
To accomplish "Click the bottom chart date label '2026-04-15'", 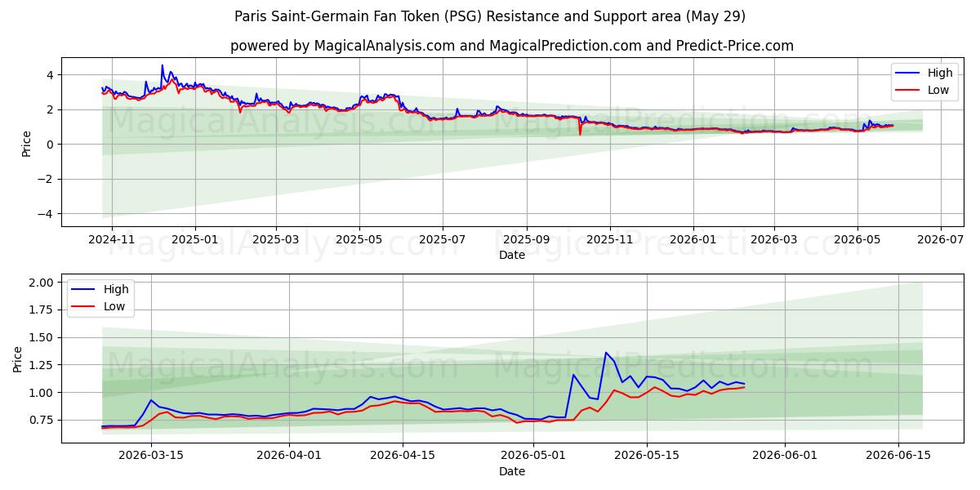I will tap(403, 457).
